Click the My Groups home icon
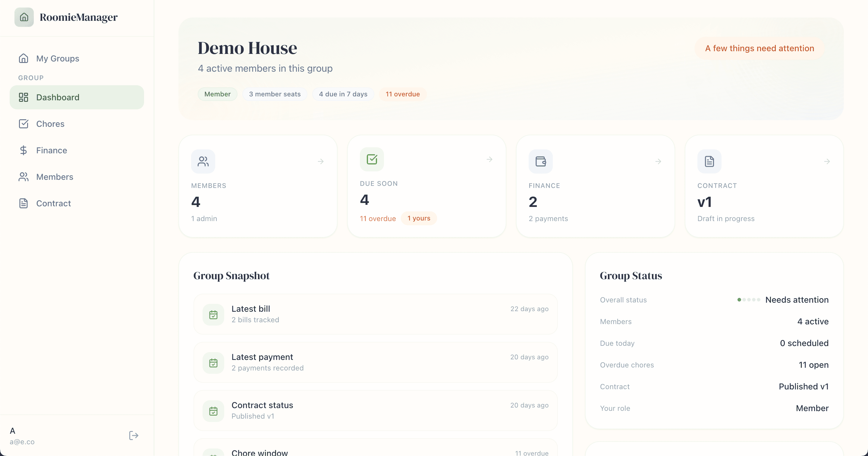This screenshot has width=868, height=456. 23,58
